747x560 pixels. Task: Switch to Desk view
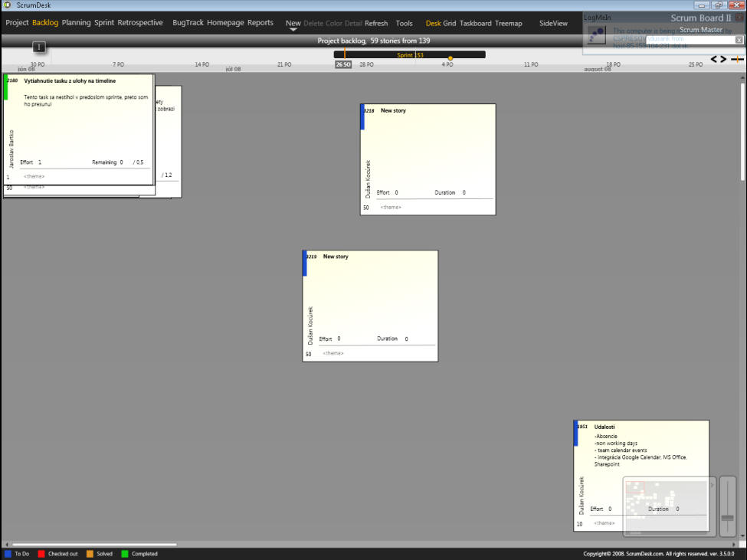[x=433, y=23]
